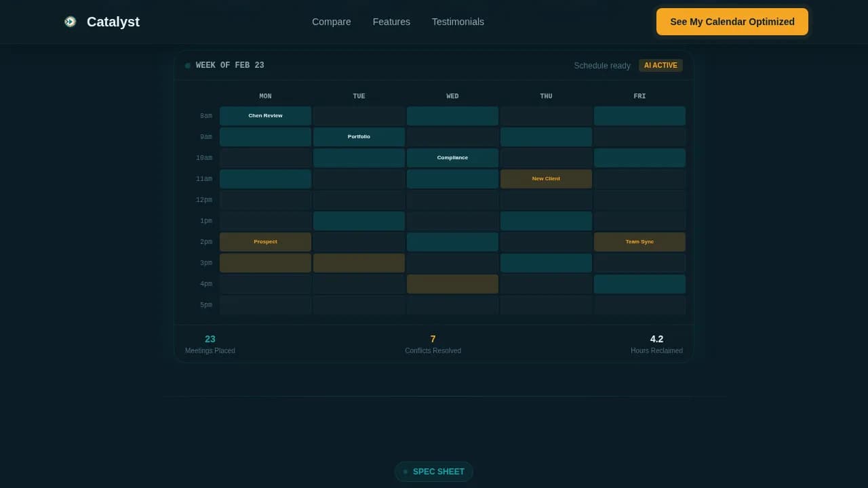The width and height of the screenshot is (868, 488).
Task: Select the teal Wednesday 2pm block
Action: (452, 242)
